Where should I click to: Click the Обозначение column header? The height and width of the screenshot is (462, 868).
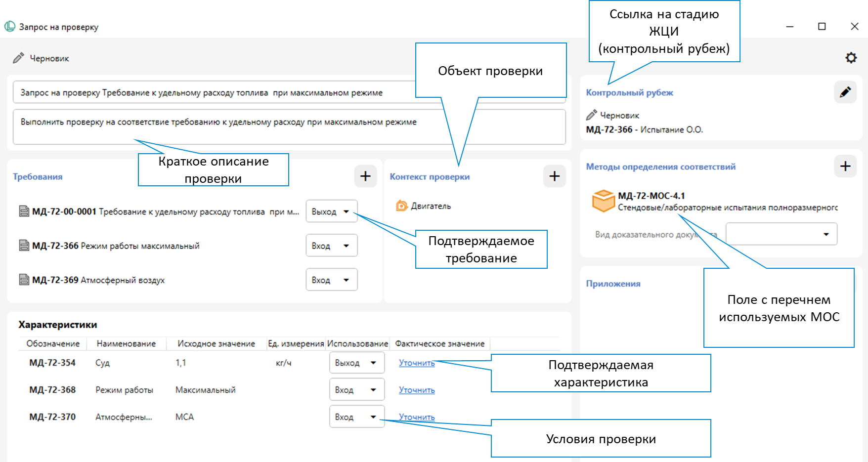[x=53, y=343]
